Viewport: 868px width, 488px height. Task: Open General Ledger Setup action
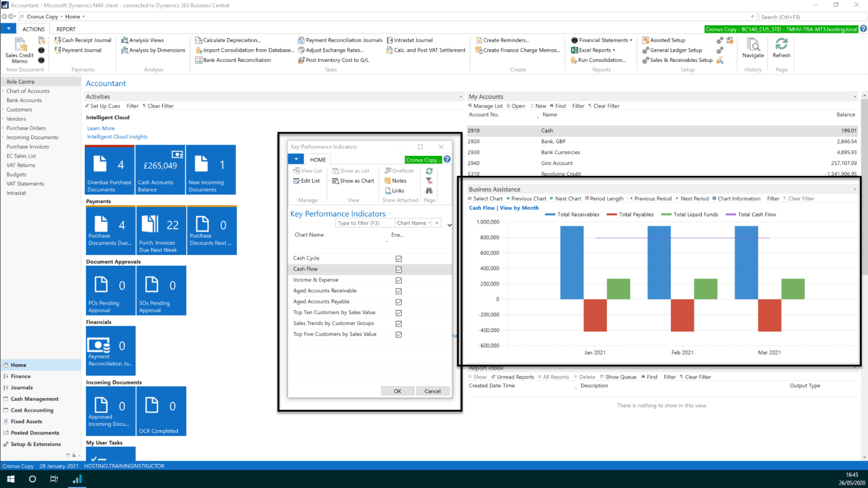(x=672, y=50)
